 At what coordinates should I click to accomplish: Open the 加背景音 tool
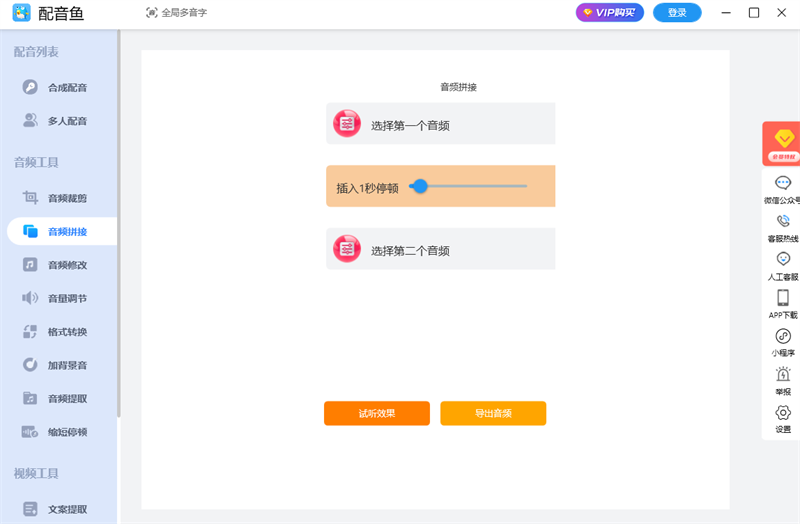(x=66, y=365)
